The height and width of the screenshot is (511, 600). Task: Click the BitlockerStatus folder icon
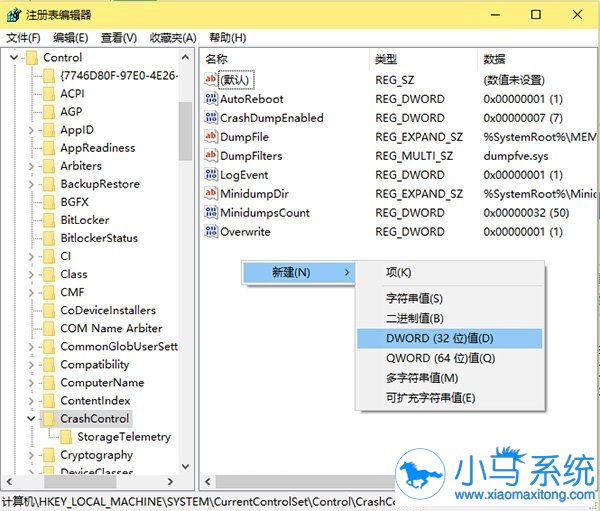[49, 238]
